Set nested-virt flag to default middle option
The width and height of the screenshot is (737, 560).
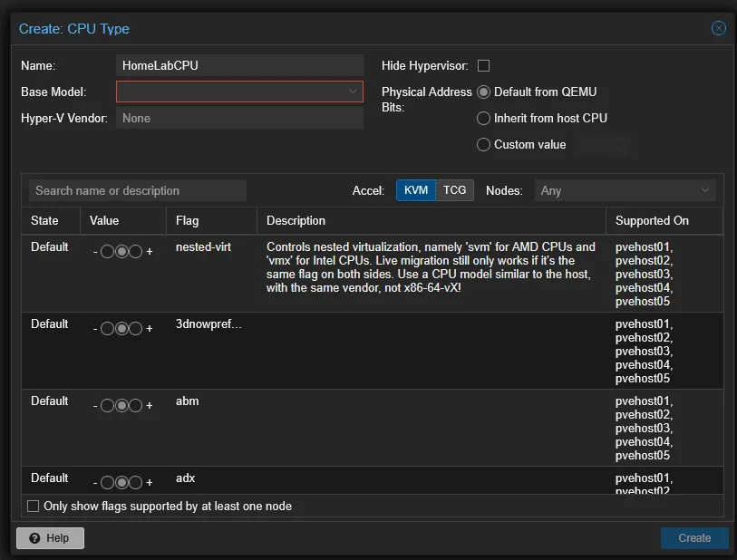[121, 251]
